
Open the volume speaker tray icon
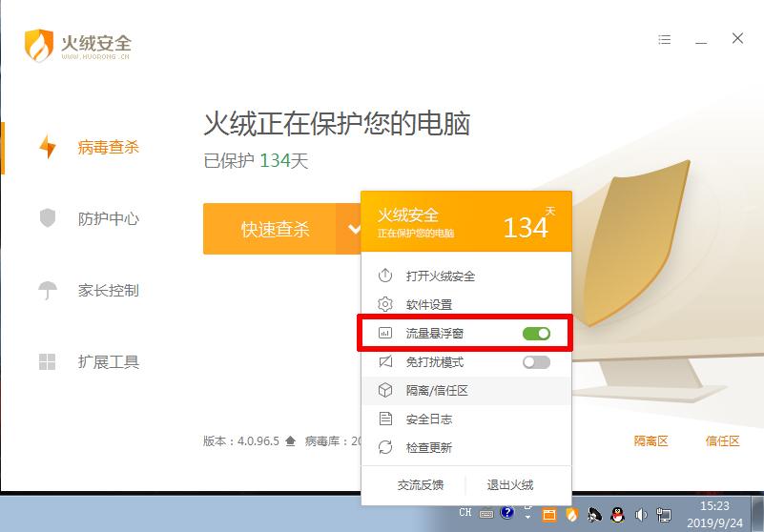click(x=641, y=515)
